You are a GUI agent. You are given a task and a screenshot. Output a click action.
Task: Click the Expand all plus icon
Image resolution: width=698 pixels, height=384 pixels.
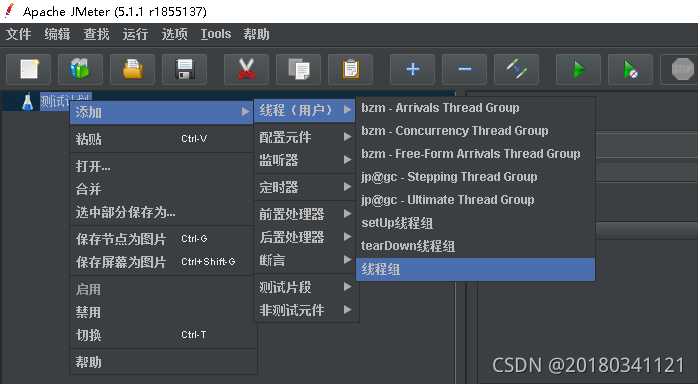(412, 69)
